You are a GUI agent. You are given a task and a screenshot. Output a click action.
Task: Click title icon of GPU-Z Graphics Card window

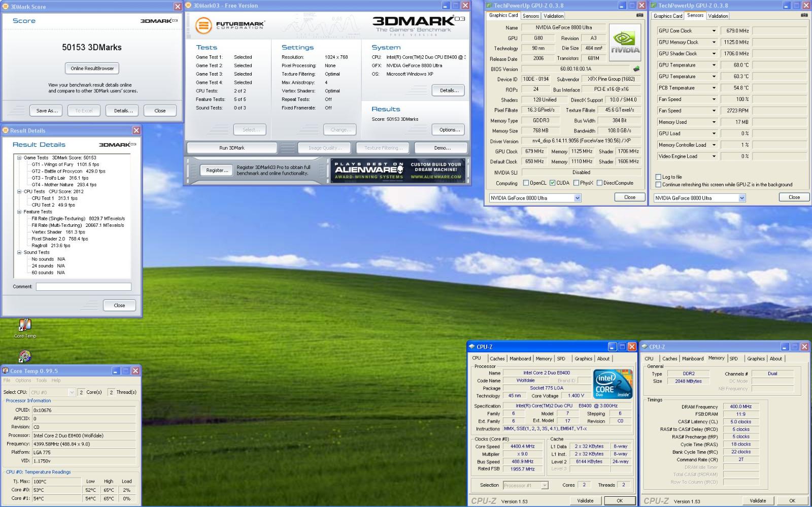pos(490,6)
